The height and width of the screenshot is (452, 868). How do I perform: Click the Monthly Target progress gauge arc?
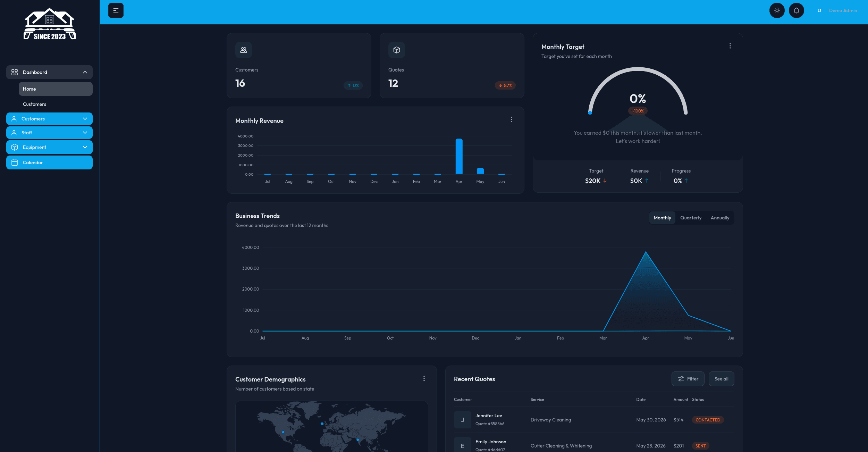coord(638,69)
